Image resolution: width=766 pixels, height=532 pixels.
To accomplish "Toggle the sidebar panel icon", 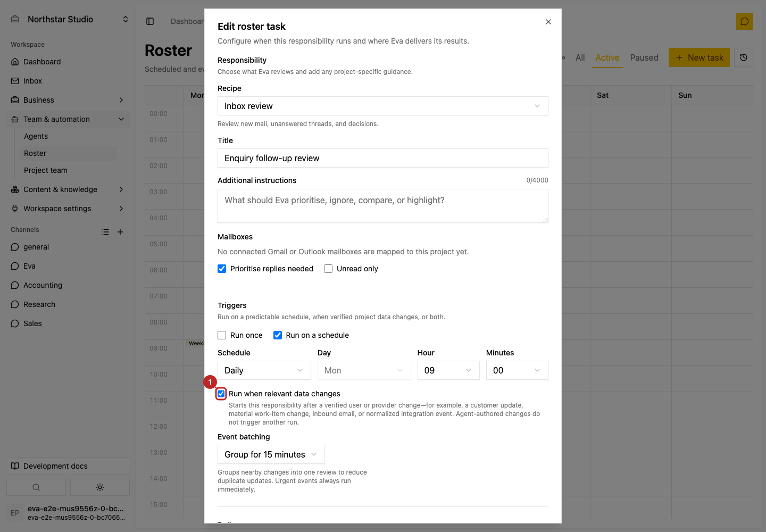I will point(150,21).
